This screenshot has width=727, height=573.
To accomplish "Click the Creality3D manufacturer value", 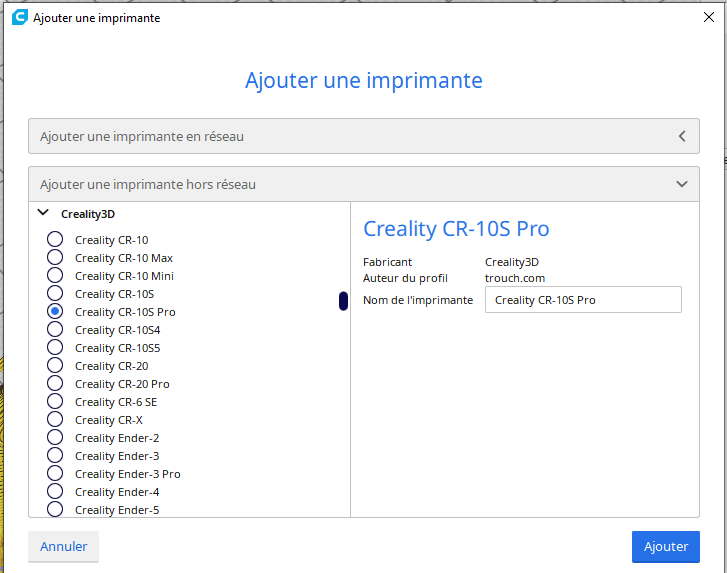I will 512,262.
